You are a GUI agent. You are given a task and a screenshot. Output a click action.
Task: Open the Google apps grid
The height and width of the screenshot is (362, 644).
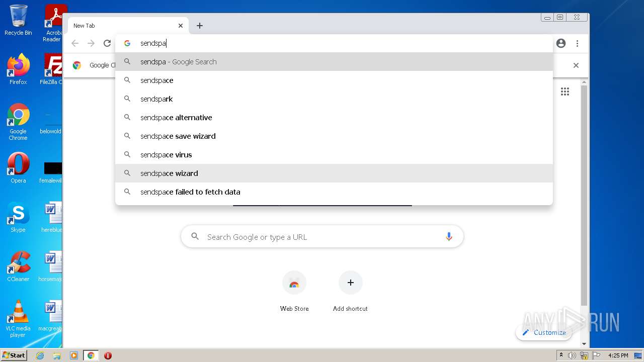[565, 92]
